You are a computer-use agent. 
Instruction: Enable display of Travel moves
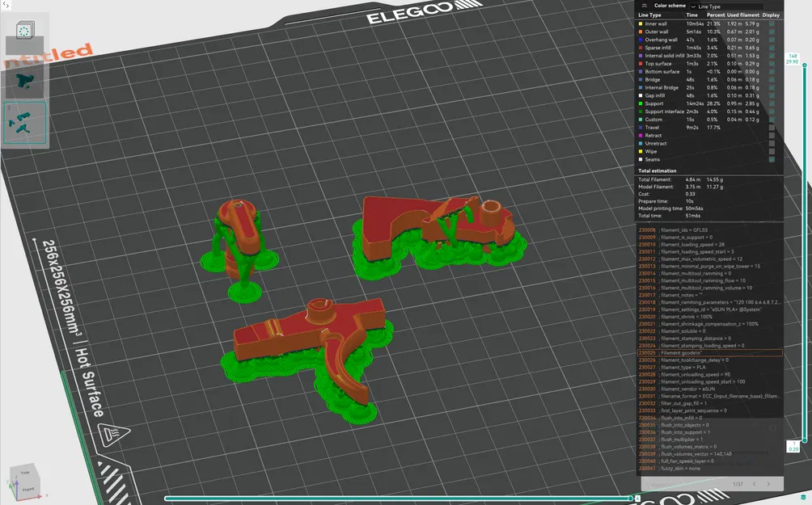tap(772, 128)
